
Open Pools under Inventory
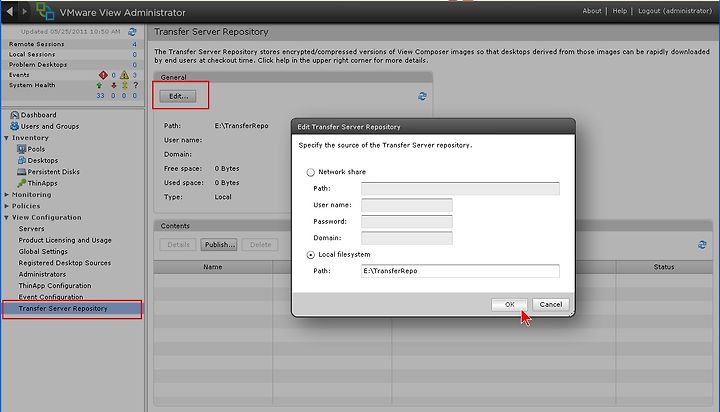tap(31, 149)
